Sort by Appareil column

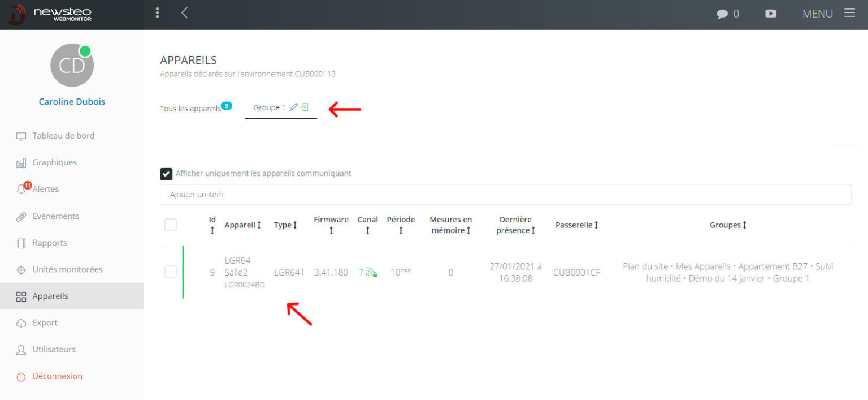coord(243,225)
